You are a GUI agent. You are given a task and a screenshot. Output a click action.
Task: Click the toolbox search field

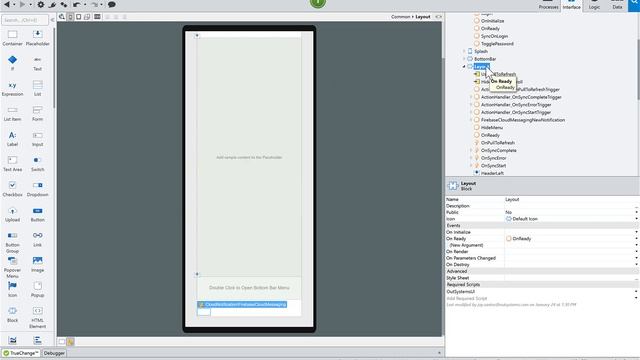click(x=25, y=20)
